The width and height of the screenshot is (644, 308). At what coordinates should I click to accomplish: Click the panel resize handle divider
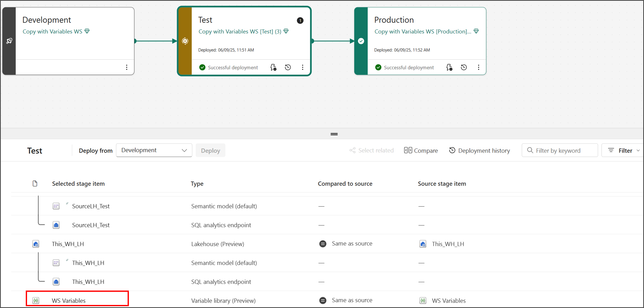click(x=334, y=134)
